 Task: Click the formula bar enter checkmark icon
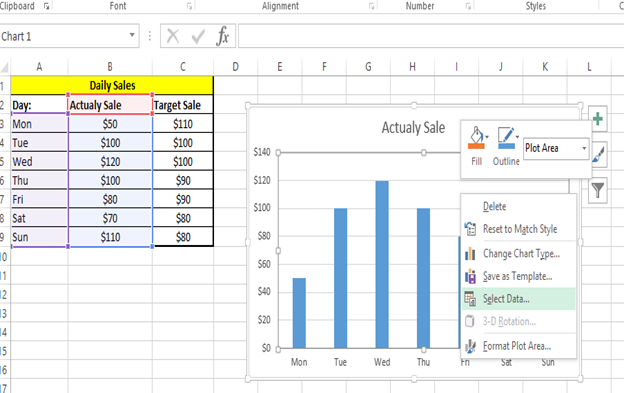(198, 36)
